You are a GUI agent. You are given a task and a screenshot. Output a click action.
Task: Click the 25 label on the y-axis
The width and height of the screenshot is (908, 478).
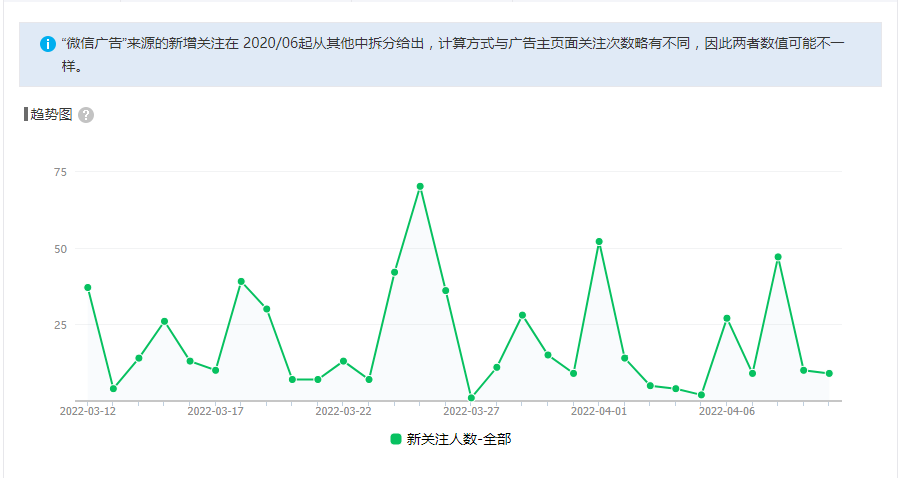point(60,325)
